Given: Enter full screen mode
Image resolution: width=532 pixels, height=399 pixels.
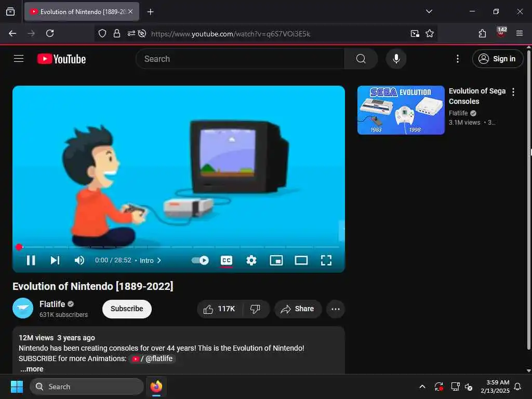Looking at the screenshot, I should [326, 260].
